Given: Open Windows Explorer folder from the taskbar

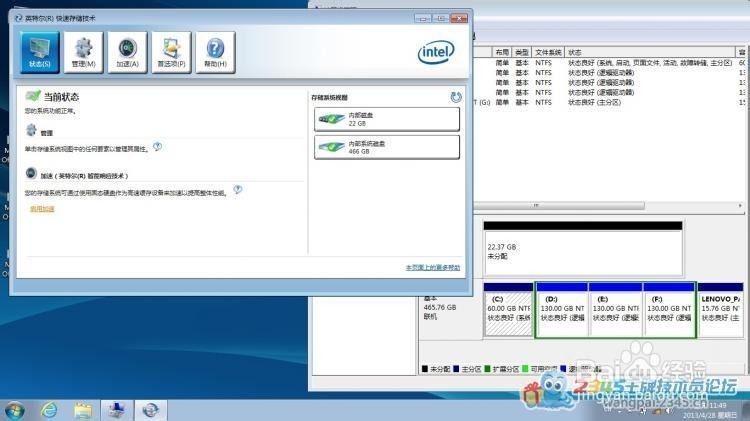Looking at the screenshot, I should coord(83,410).
